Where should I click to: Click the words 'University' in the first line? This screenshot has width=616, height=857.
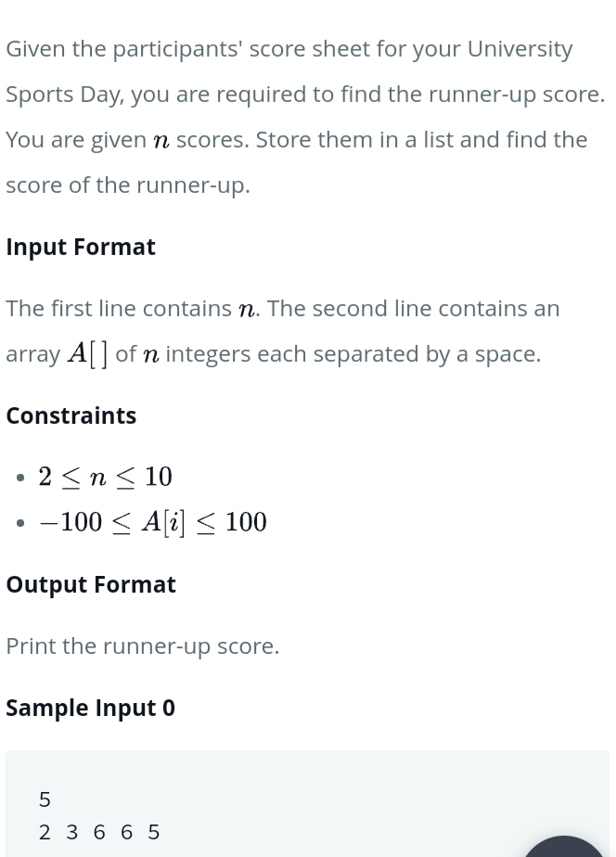[520, 49]
